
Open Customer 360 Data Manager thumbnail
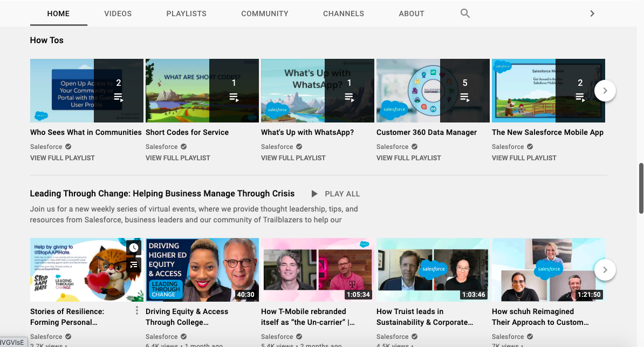click(x=433, y=91)
